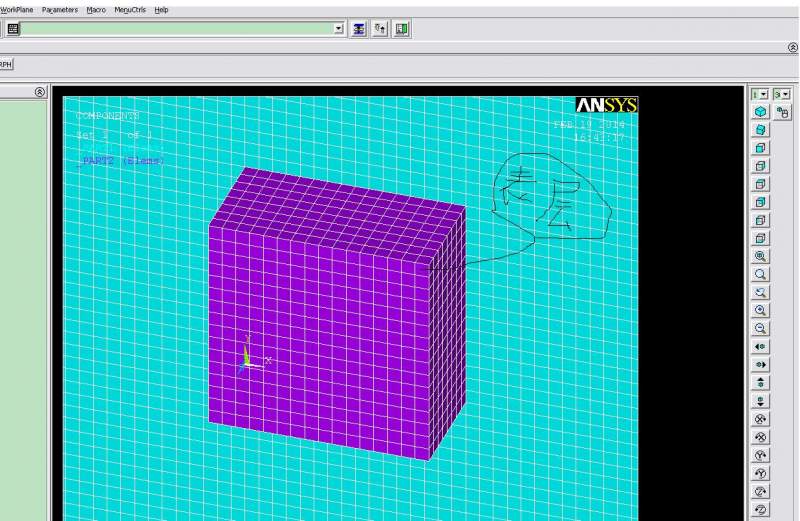Rotate about Z, arrow-on-left icon
This screenshot has height=521, width=800.
(760, 509)
